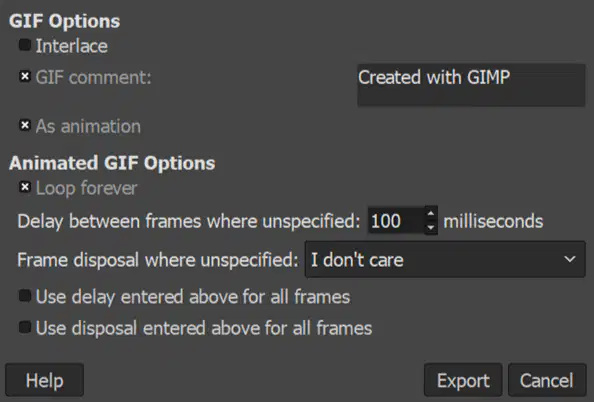This screenshot has height=402, width=594.
Task: Click the Delay between frames where unspecified label
Action: pos(189,222)
